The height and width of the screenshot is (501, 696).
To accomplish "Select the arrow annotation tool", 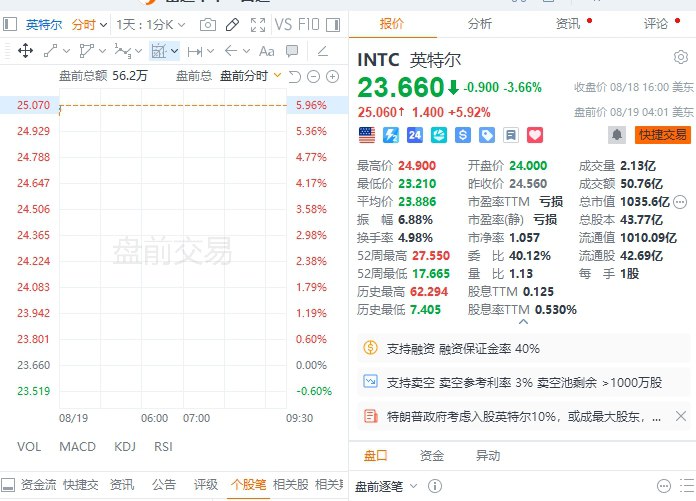I will click(231, 51).
